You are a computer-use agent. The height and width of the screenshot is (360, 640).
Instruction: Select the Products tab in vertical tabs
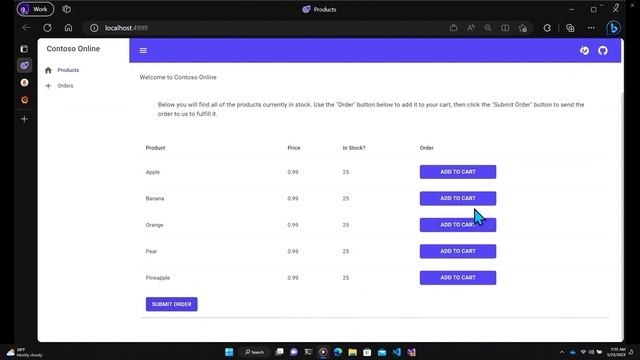(24, 65)
